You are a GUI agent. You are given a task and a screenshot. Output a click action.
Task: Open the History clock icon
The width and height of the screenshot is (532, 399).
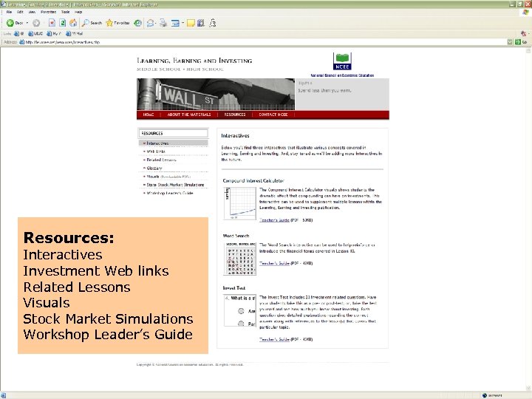point(137,23)
